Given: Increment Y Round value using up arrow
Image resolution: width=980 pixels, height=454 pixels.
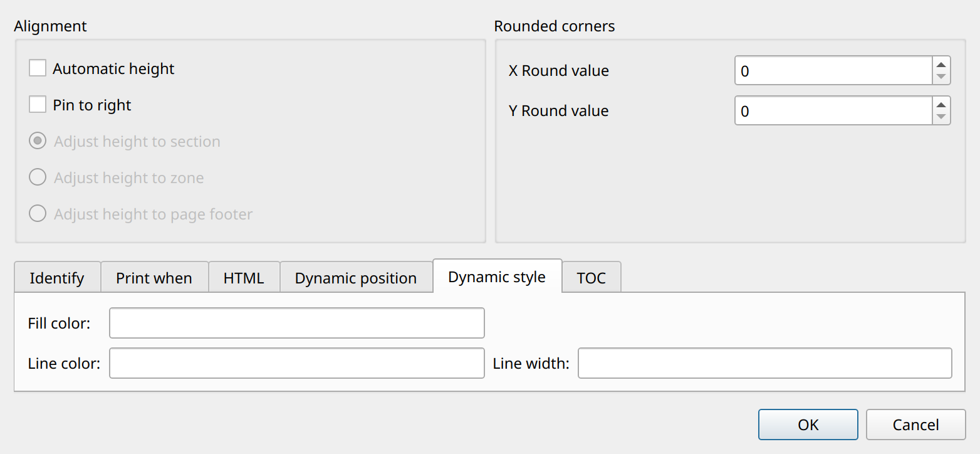Looking at the screenshot, I should pyautogui.click(x=941, y=104).
